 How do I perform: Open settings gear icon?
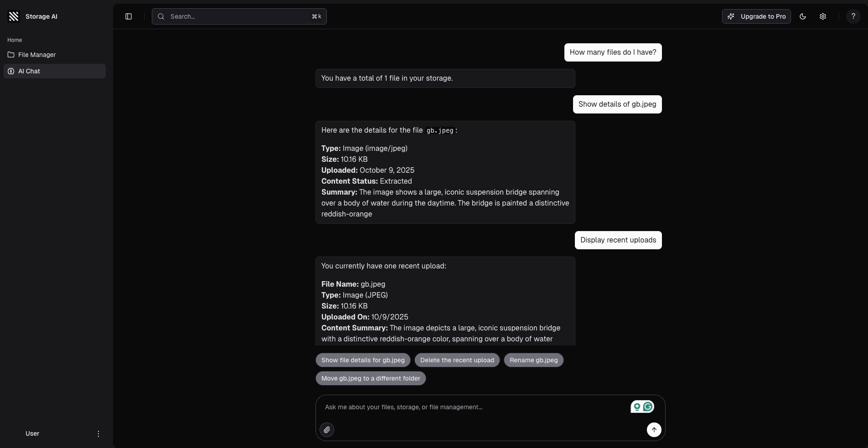[x=823, y=16]
